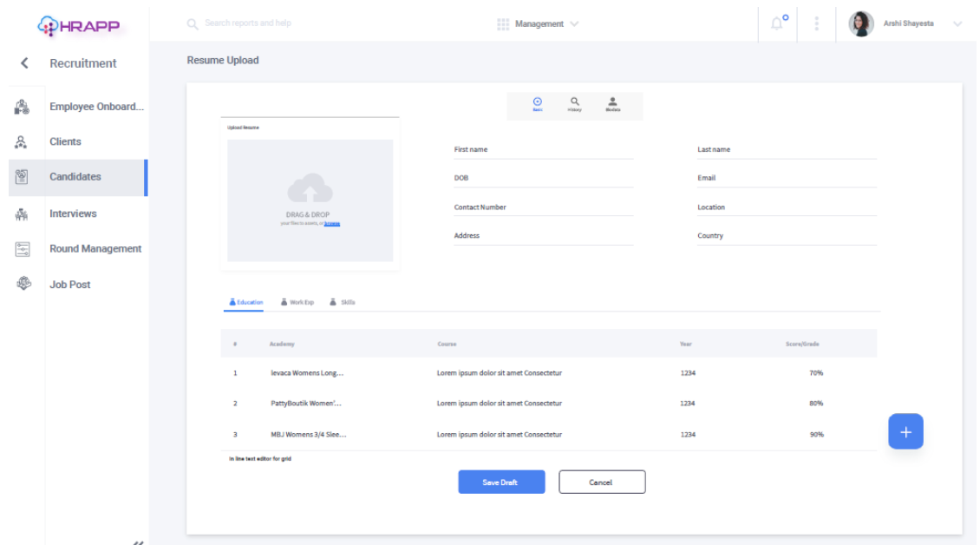The height and width of the screenshot is (545, 980).
Task: Click the 'PattyBoutik Women'...' cell
Action: [305, 404]
